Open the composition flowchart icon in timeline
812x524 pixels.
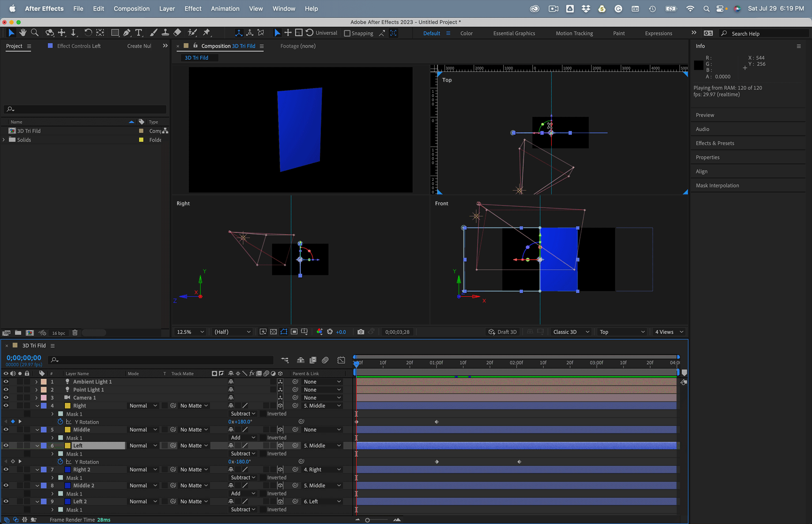coord(285,360)
